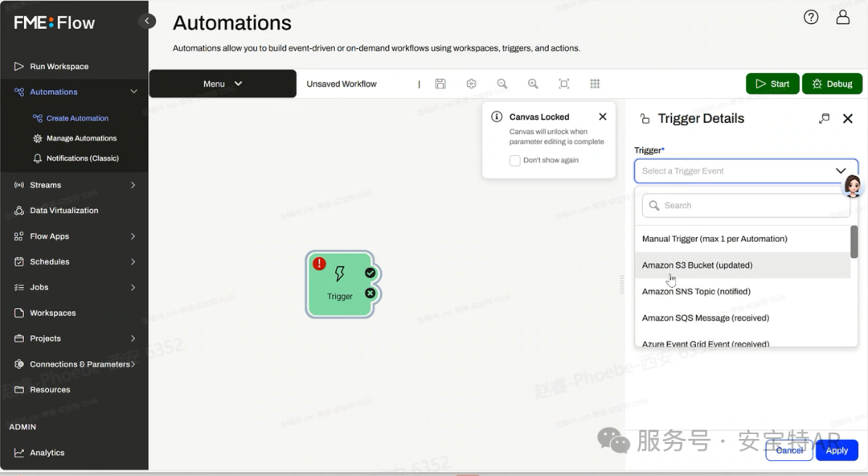Collapse the sidebar with the arrow button
Screen dimensions: 868x476
click(x=147, y=21)
